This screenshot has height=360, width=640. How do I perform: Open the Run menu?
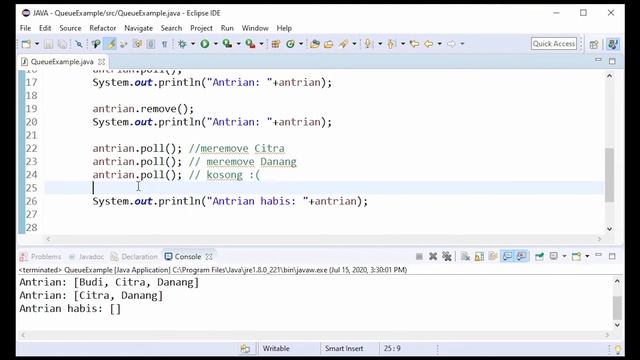click(227, 28)
